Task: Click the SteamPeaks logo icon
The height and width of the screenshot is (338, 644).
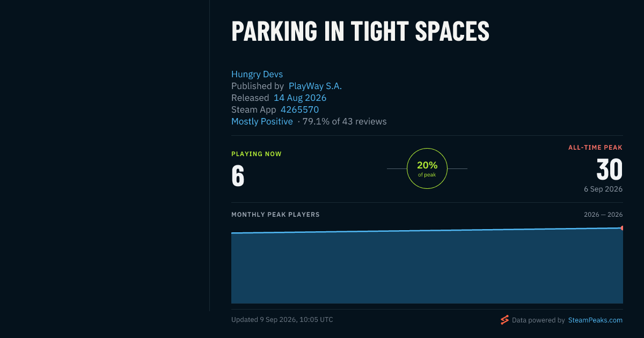Action: [504, 320]
